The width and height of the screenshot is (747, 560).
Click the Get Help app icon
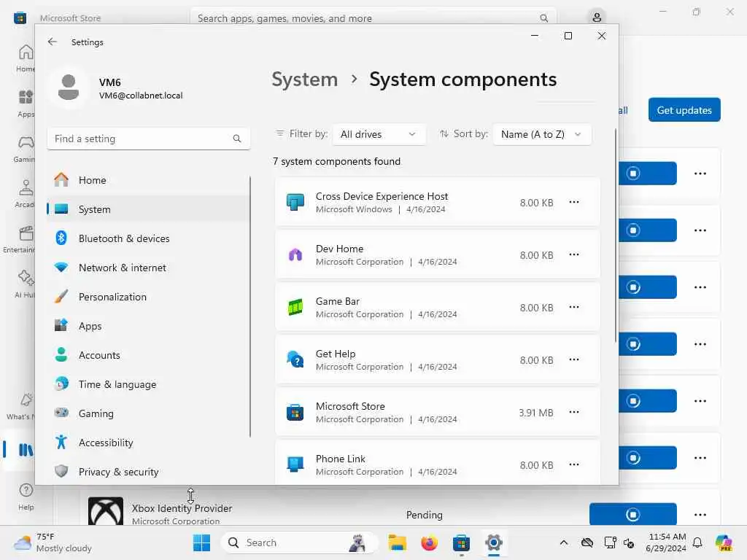pyautogui.click(x=295, y=359)
